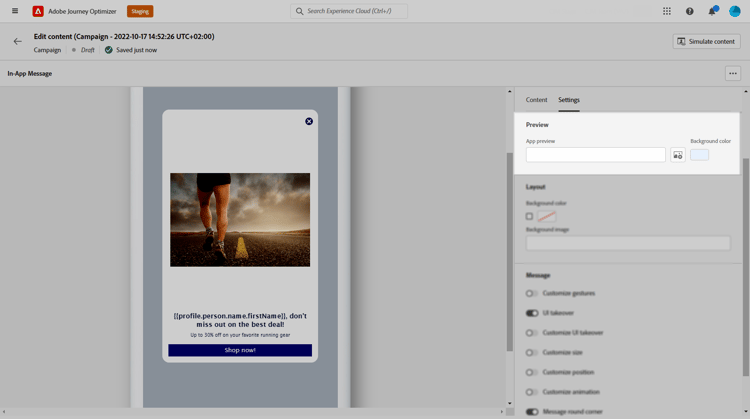Enable Customize animation toggle
750x419 pixels.
click(531, 392)
